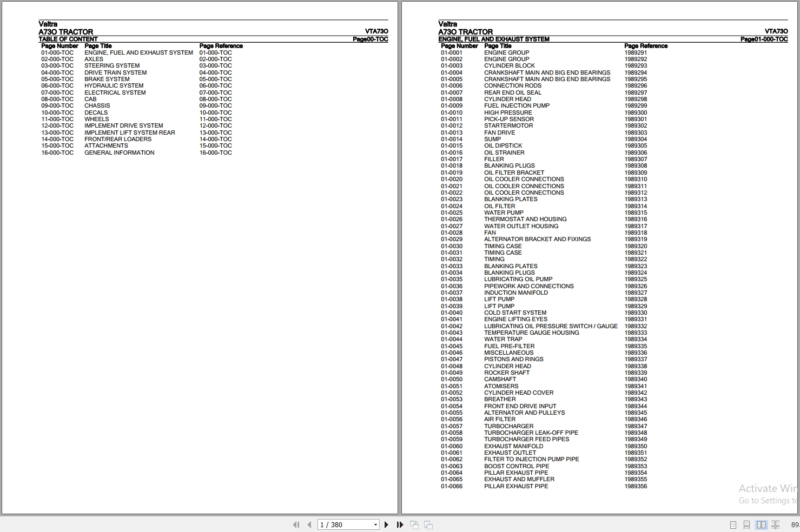Click the 'WHEELS' entry
This screenshot has width=800, height=532.
tap(96, 119)
